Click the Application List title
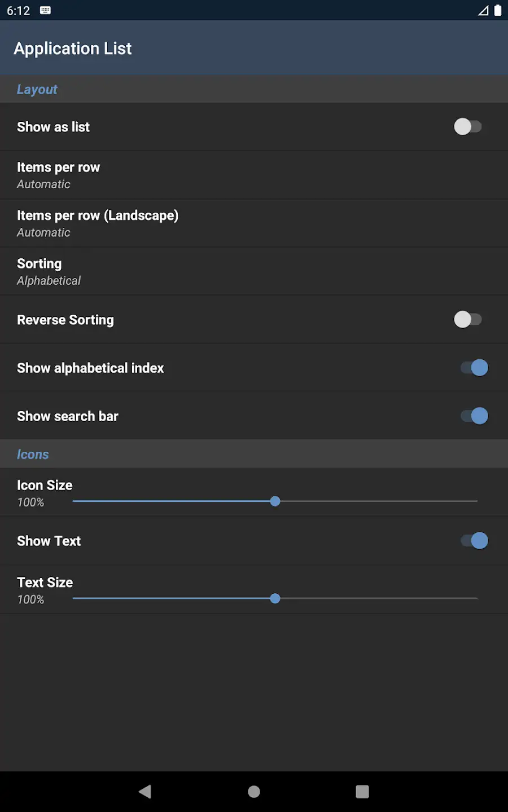Image resolution: width=508 pixels, height=812 pixels. click(73, 48)
